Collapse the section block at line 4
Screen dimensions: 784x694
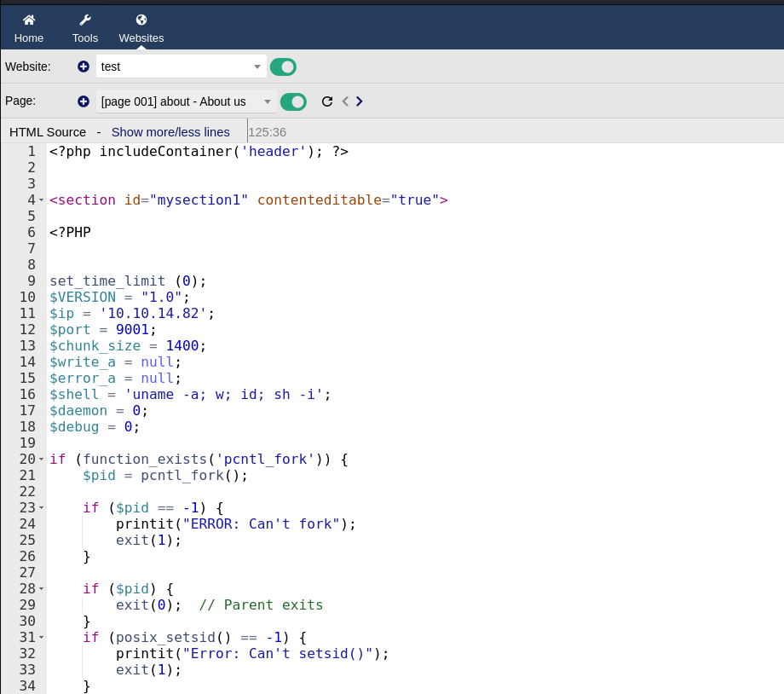point(42,200)
